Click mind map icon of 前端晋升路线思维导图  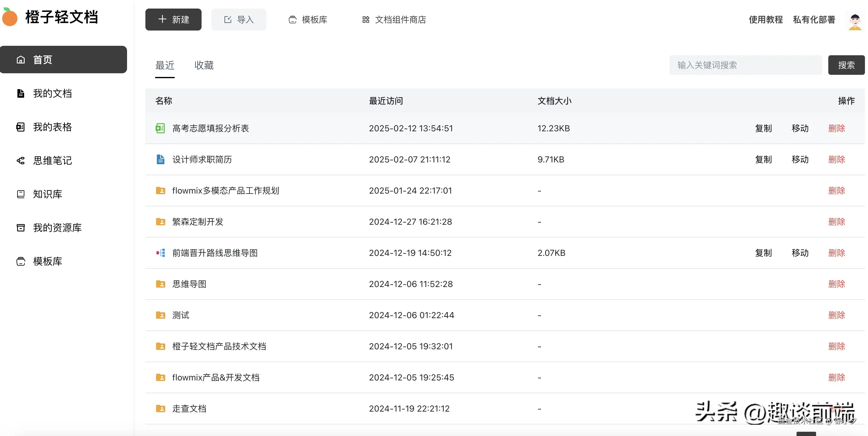pyautogui.click(x=161, y=253)
